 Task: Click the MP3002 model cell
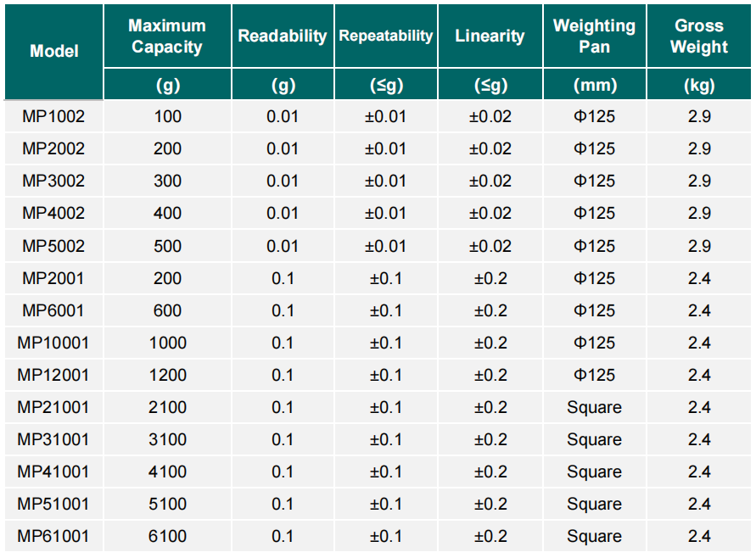click(x=53, y=181)
